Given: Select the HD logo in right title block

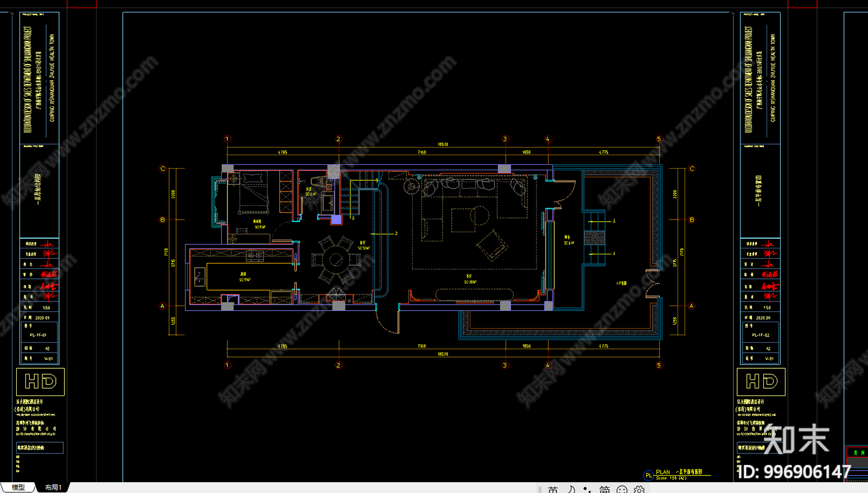Looking at the screenshot, I should [x=762, y=382].
